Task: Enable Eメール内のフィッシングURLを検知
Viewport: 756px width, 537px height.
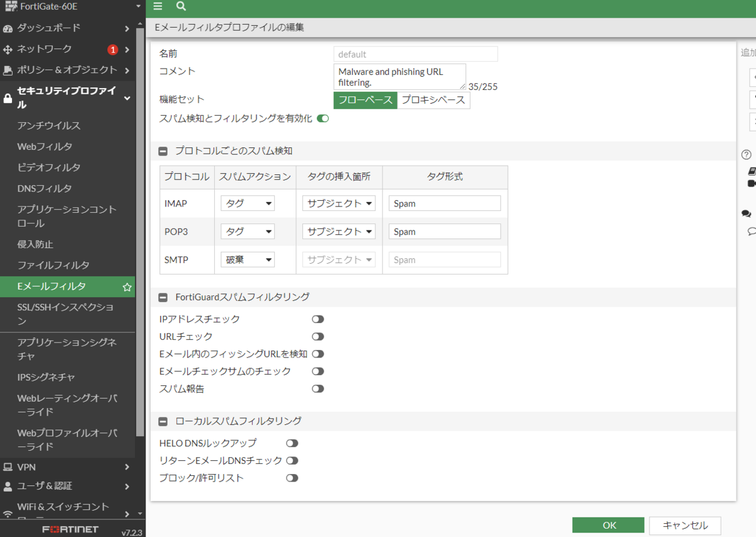Action: pyautogui.click(x=318, y=354)
